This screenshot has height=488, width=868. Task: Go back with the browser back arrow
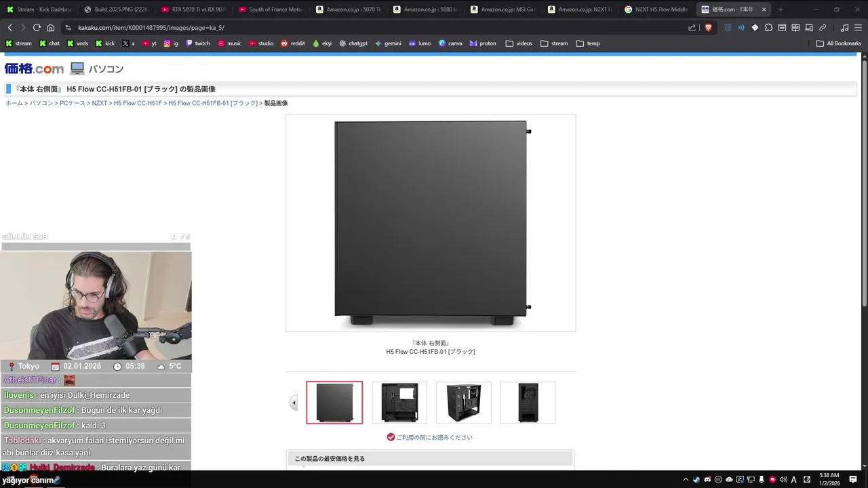[x=9, y=28]
